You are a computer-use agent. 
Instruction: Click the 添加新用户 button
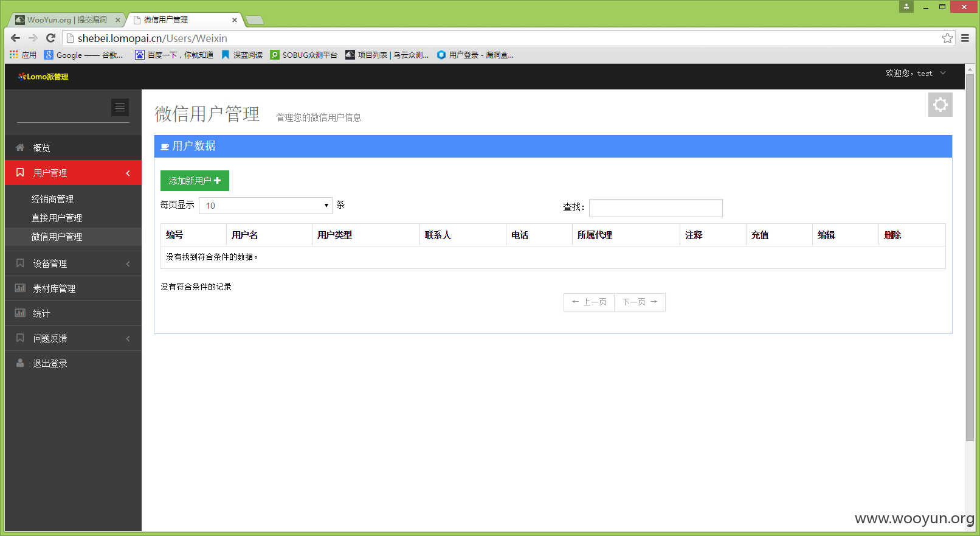pos(195,181)
